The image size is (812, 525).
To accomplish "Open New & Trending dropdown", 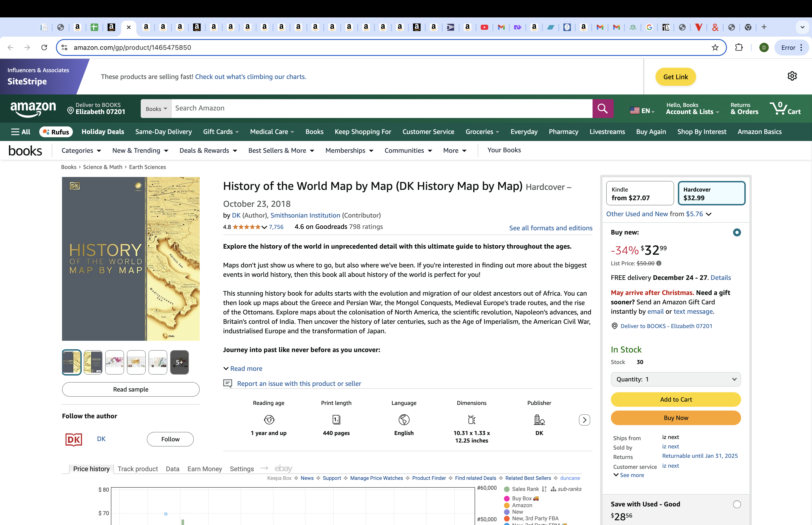I will (x=140, y=150).
